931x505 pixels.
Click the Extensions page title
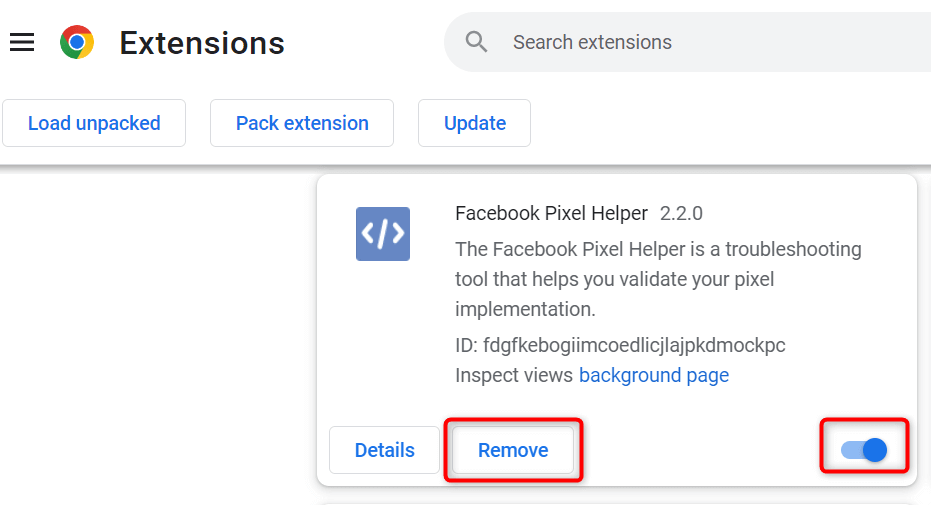(202, 43)
